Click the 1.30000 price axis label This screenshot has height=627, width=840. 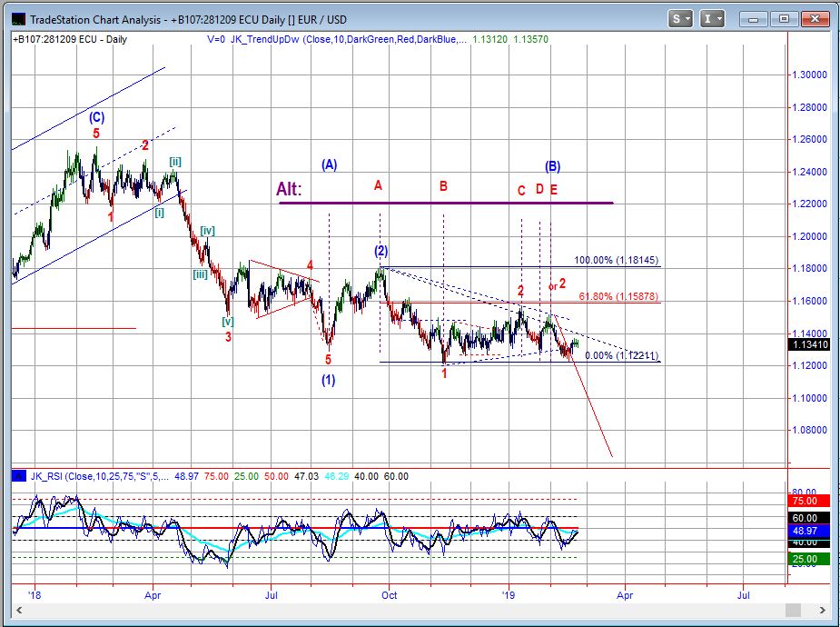pyautogui.click(x=809, y=75)
